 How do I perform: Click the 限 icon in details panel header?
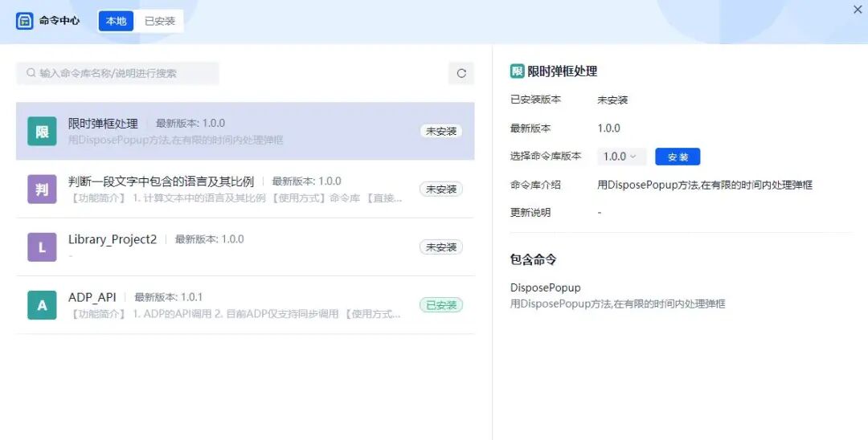click(517, 71)
